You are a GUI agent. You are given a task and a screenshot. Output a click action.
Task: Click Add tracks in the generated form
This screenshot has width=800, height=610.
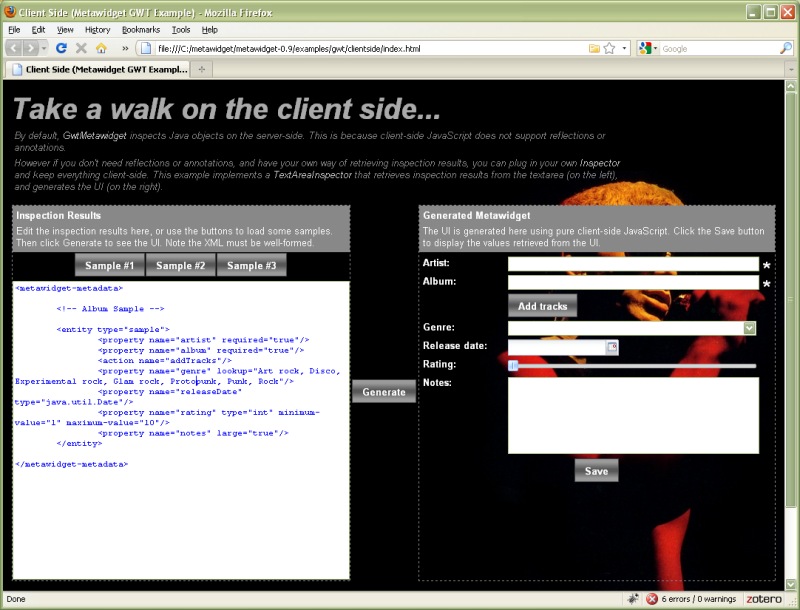coord(541,305)
